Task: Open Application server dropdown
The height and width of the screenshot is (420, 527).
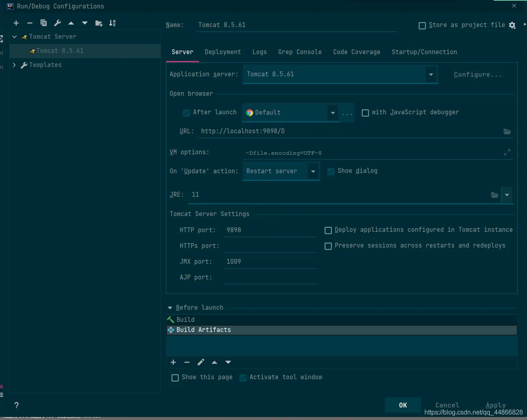Action: tap(431, 74)
